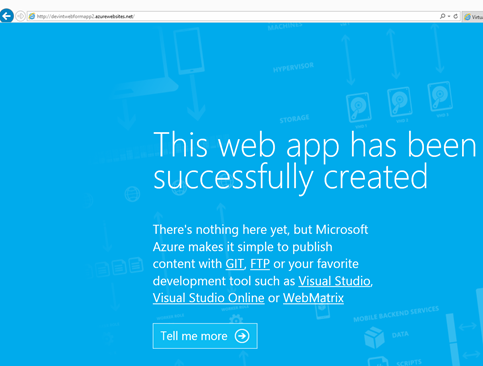The width and height of the screenshot is (483, 366).
Task: Click the browser Forward arrow button
Action: pyautogui.click(x=20, y=16)
